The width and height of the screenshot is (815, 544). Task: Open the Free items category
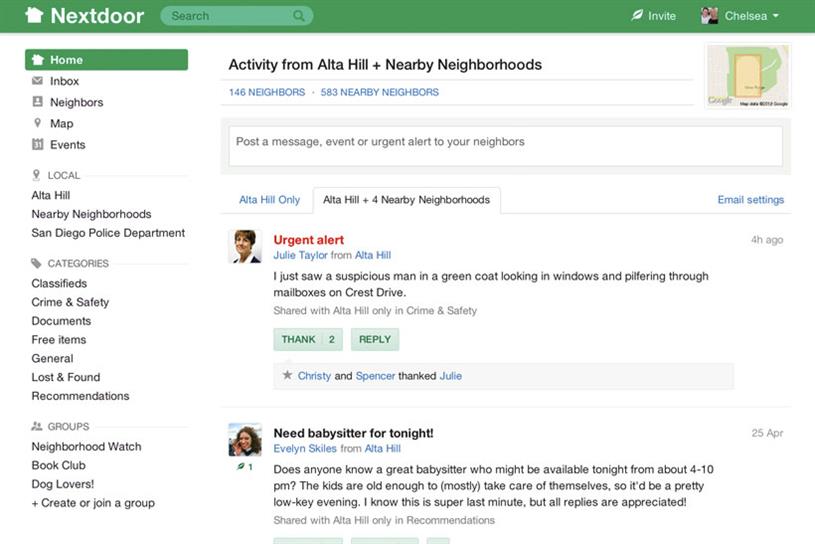click(59, 339)
